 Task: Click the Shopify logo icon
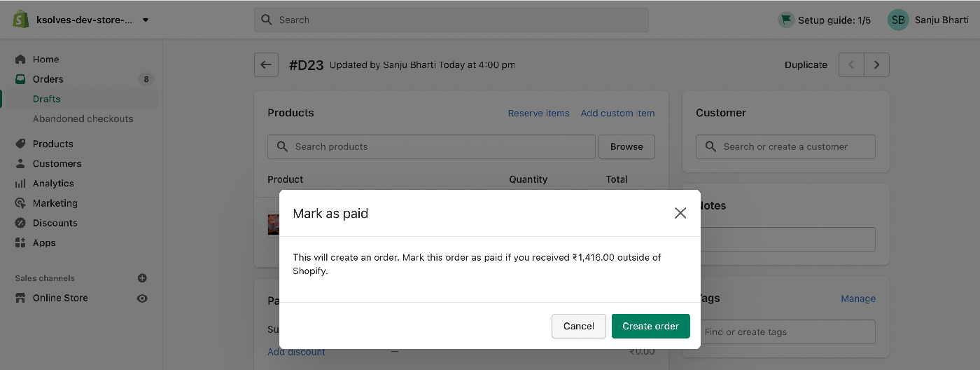[20, 20]
